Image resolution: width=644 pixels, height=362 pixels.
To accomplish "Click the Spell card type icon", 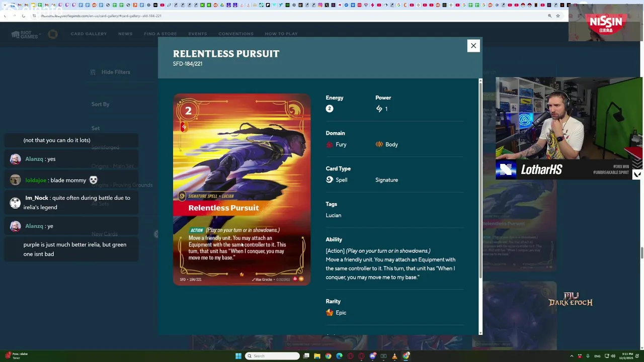I will pyautogui.click(x=330, y=179).
